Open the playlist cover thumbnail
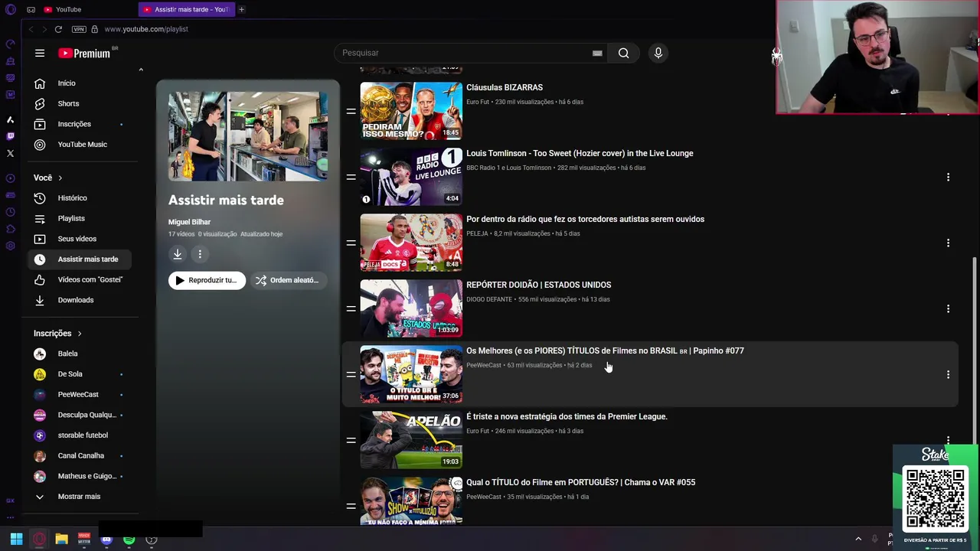This screenshot has height=551, width=980. (248, 136)
